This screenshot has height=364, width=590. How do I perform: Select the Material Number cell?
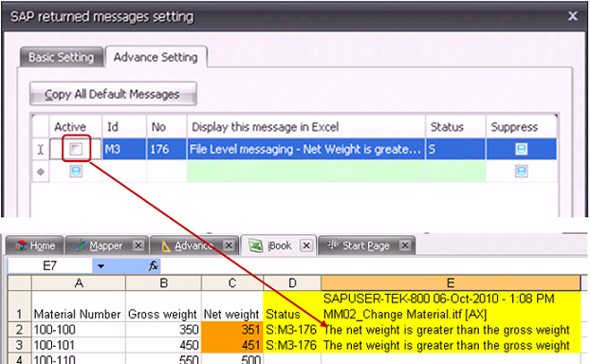[x=79, y=306]
